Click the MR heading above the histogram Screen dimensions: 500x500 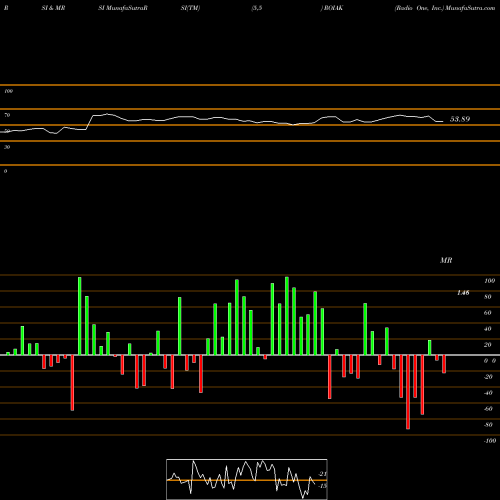click(446, 260)
